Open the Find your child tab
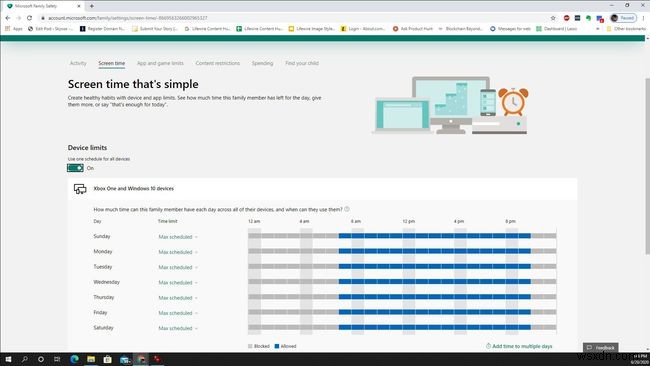Screen dimensions: 650x366 pos(302,63)
